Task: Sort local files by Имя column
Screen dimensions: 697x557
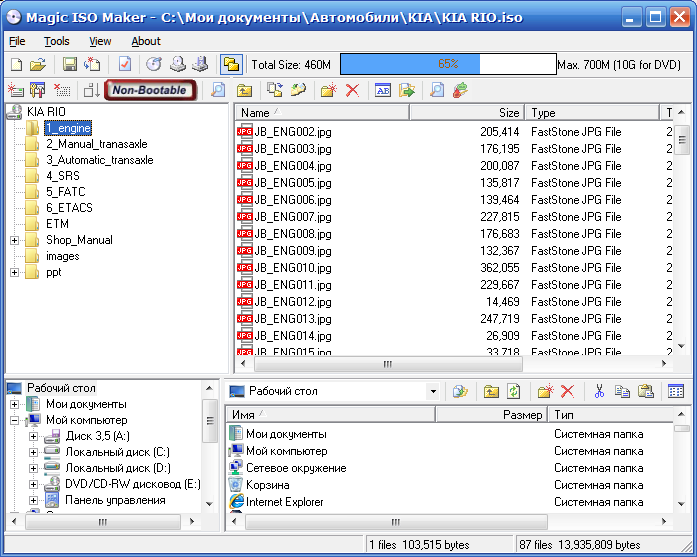Action: point(330,415)
